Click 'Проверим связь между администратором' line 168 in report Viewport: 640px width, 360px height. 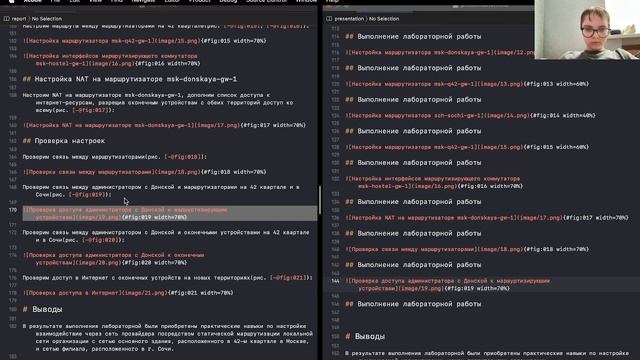(x=161, y=191)
